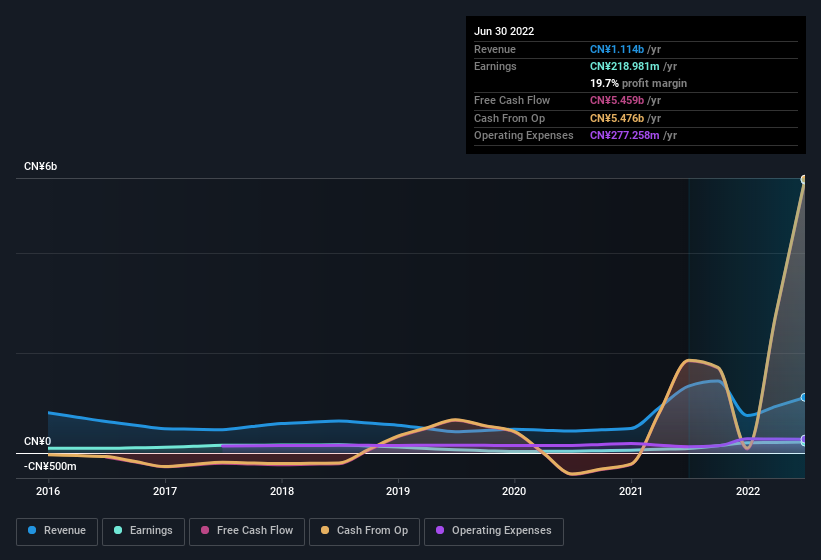
Task: Select the 2018 label on the x-axis
Action: click(x=282, y=491)
